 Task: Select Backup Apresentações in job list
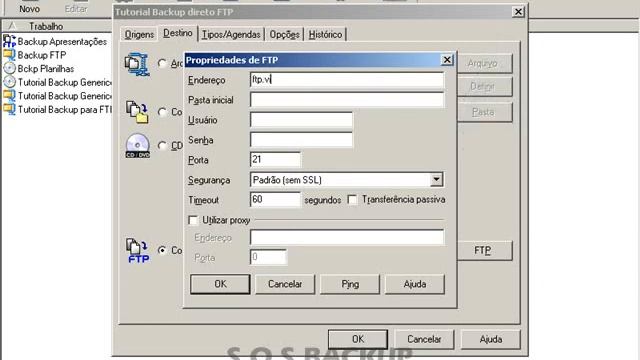(x=62, y=41)
